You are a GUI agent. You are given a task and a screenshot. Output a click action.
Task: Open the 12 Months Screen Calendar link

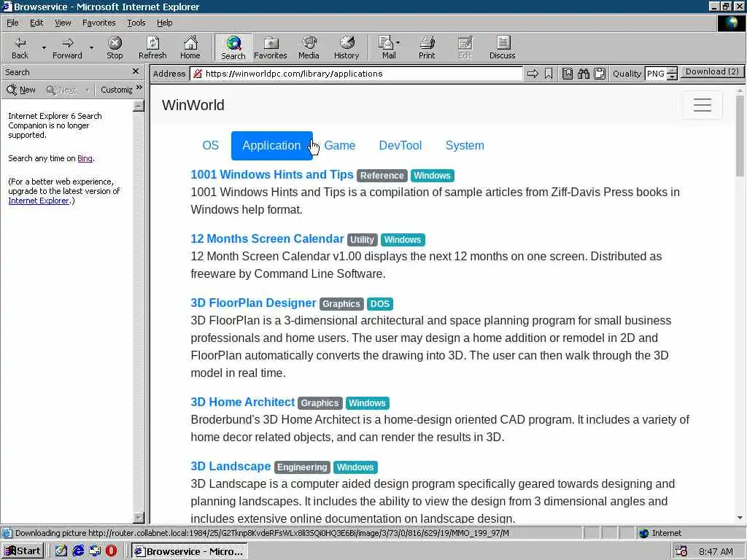pyautogui.click(x=267, y=238)
